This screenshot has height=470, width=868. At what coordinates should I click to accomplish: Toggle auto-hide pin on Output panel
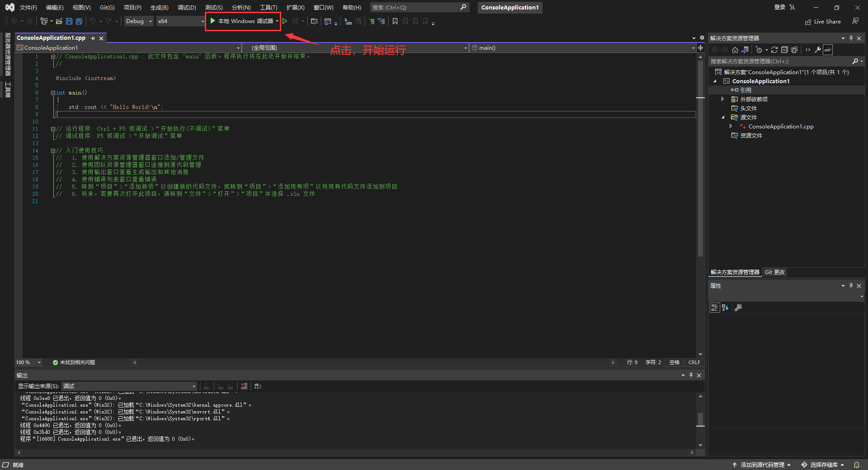(691, 375)
